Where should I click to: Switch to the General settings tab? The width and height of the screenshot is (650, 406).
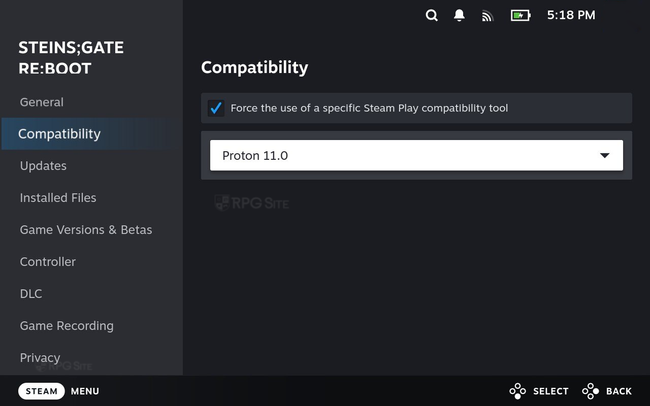click(x=42, y=102)
